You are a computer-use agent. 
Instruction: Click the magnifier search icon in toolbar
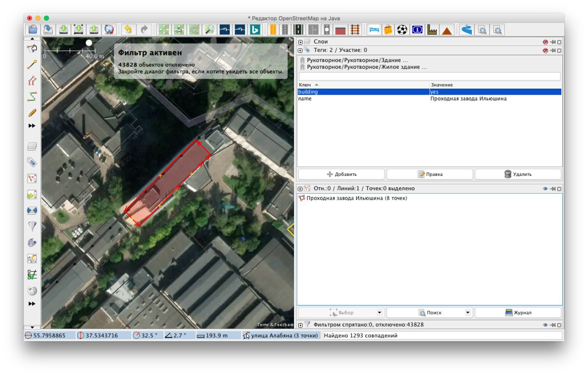[x=209, y=30]
